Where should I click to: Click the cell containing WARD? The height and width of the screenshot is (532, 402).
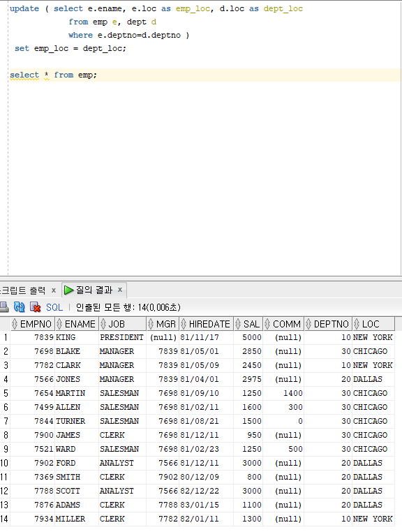pyautogui.click(x=77, y=449)
